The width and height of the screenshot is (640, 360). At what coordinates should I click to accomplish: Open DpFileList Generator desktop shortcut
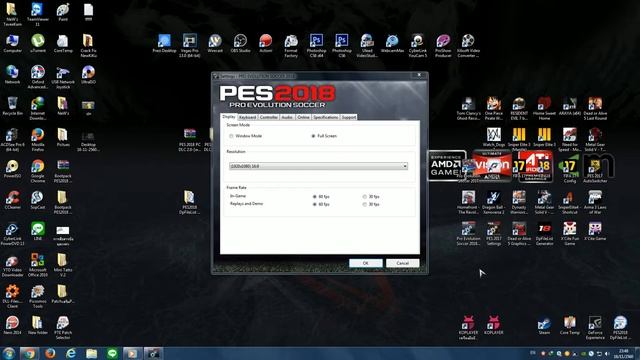(x=544, y=233)
